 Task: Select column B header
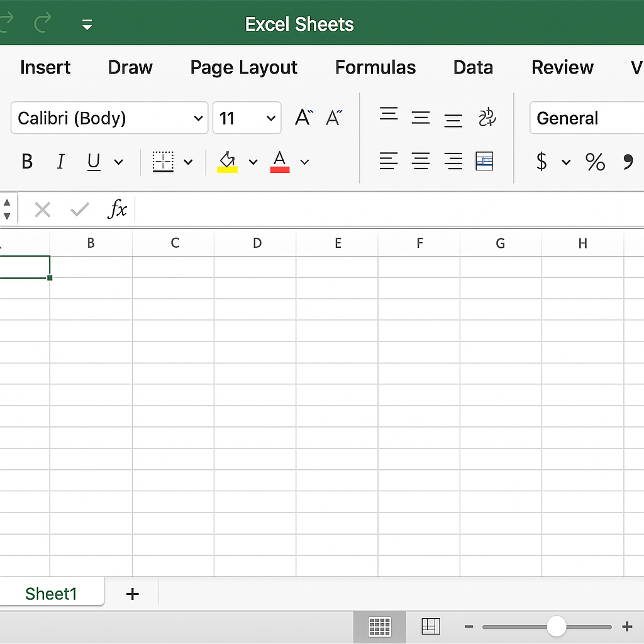(x=91, y=243)
